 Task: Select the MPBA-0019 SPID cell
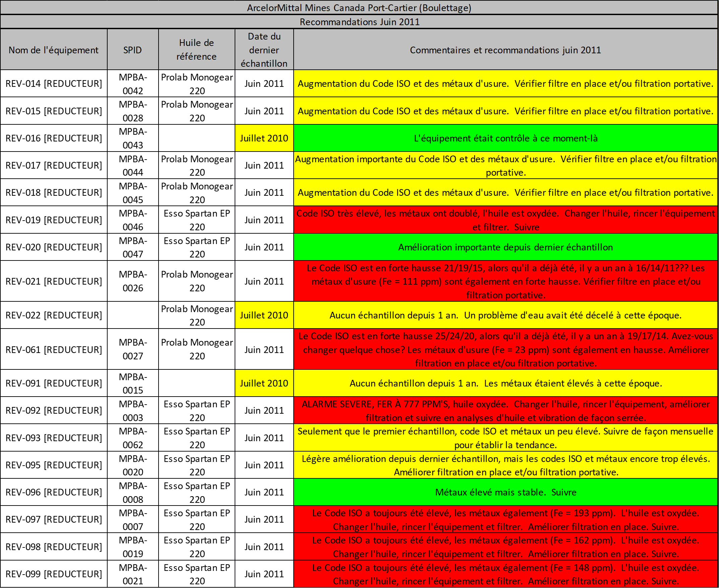133,547
